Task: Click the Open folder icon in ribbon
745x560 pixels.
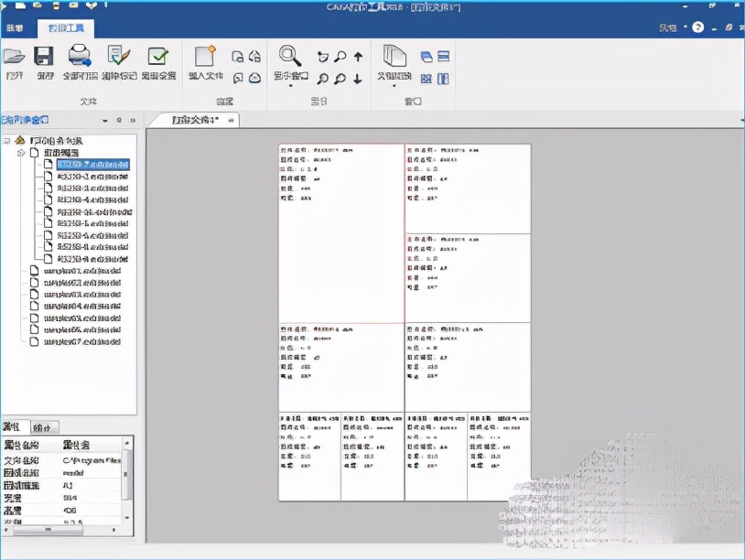Action: tap(14, 57)
